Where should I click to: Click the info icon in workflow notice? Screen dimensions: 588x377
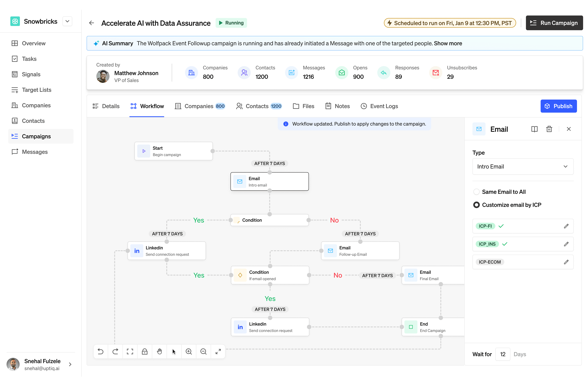coord(286,124)
